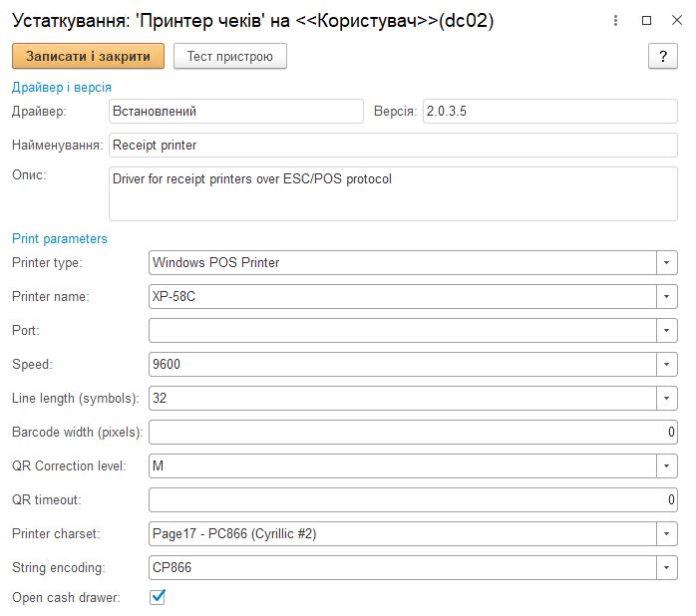Screen dimensions: 696x616
Task: Expand the Printer charset dropdown
Action: click(x=667, y=533)
